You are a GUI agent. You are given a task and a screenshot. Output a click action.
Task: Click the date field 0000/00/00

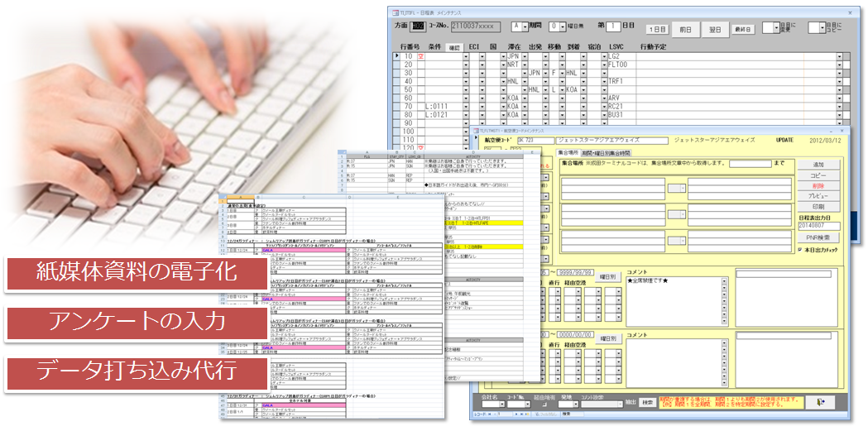[578, 335]
